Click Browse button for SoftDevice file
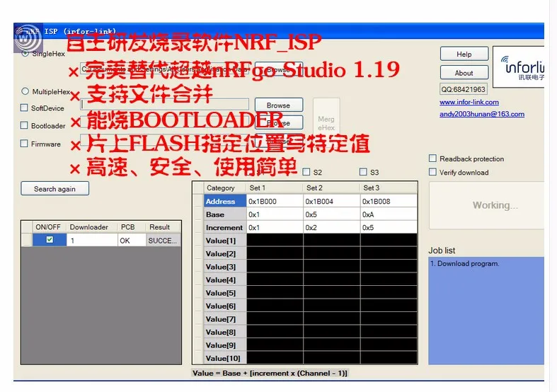The height and width of the screenshot is (392, 557). coord(279,105)
